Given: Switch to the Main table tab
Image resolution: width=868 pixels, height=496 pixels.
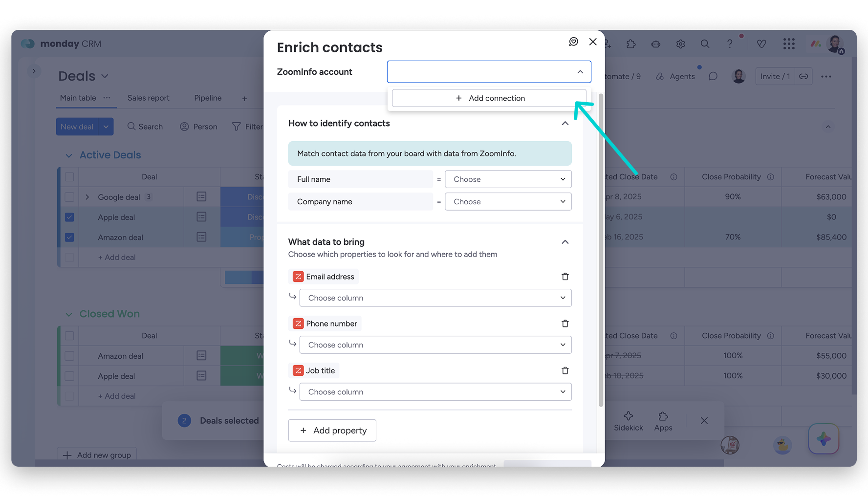Looking at the screenshot, I should [x=78, y=98].
